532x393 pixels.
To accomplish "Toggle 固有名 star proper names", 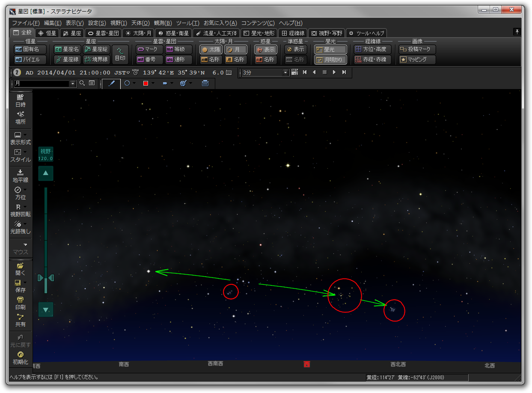I will tap(30, 49).
